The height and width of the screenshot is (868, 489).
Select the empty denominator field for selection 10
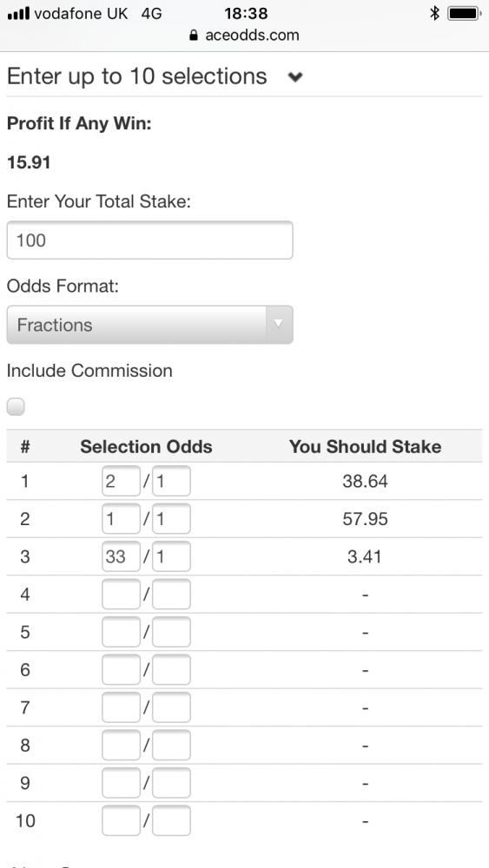171,820
